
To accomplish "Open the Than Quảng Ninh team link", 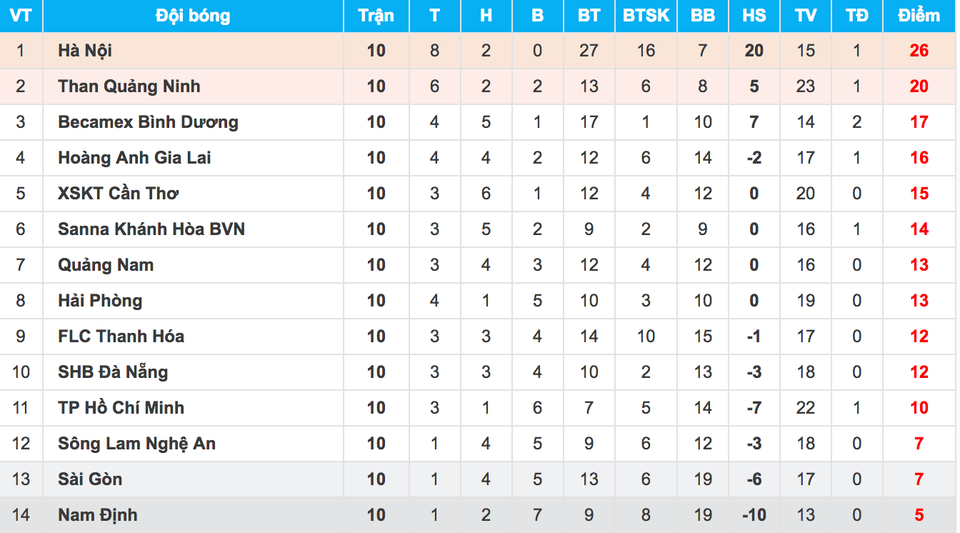I will coord(129,86).
